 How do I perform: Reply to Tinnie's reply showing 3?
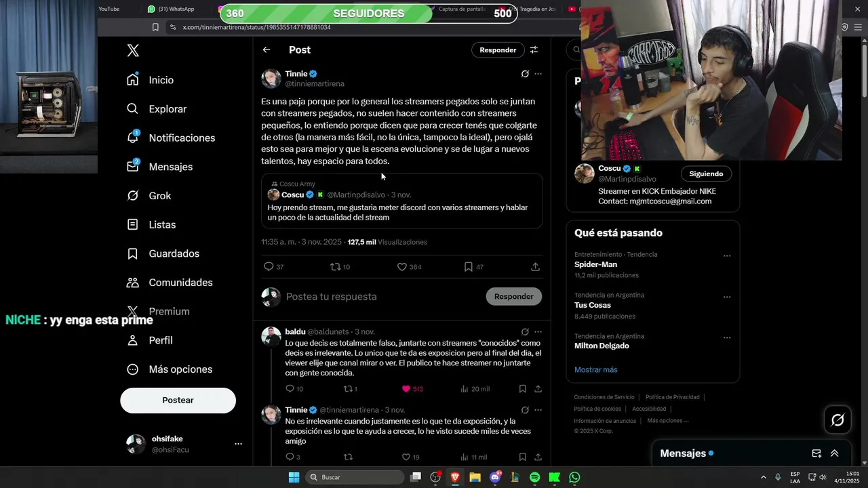tap(290, 457)
